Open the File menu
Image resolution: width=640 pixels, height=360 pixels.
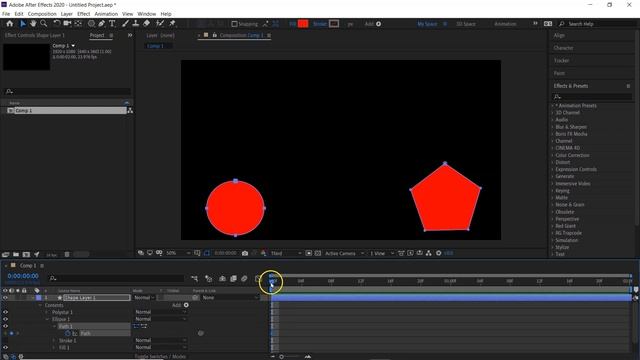(x=6, y=14)
